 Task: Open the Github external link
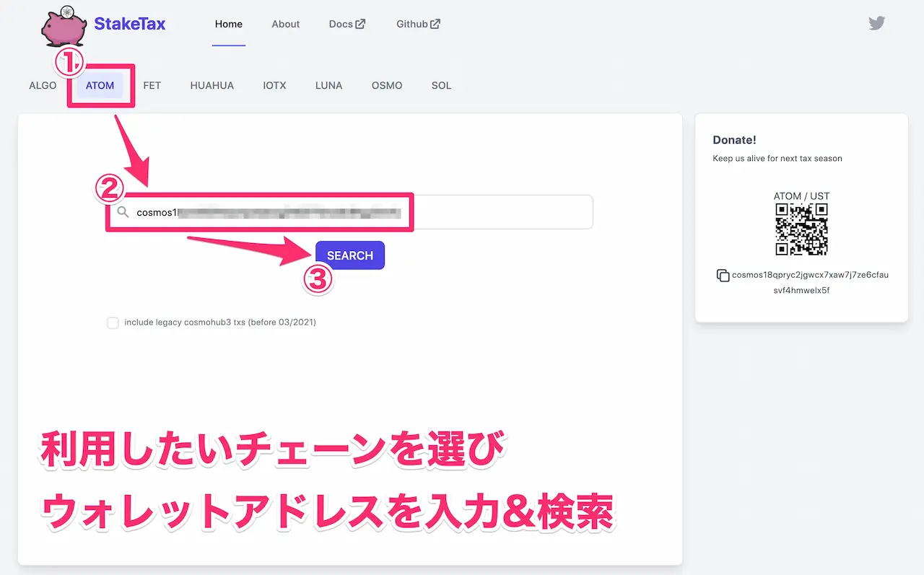coord(418,24)
